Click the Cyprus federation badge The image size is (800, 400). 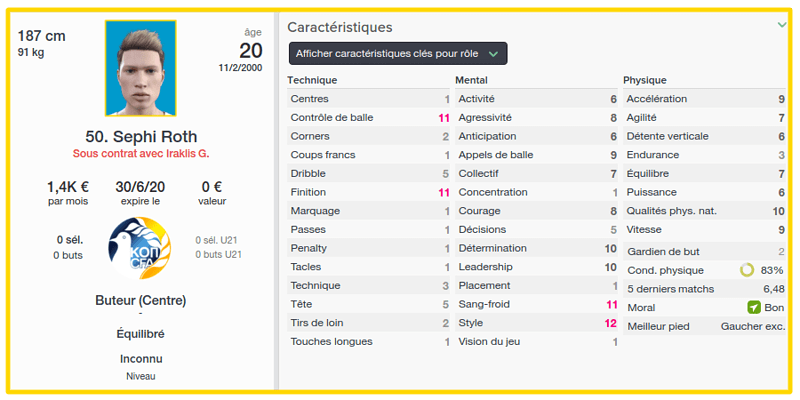coord(140,247)
